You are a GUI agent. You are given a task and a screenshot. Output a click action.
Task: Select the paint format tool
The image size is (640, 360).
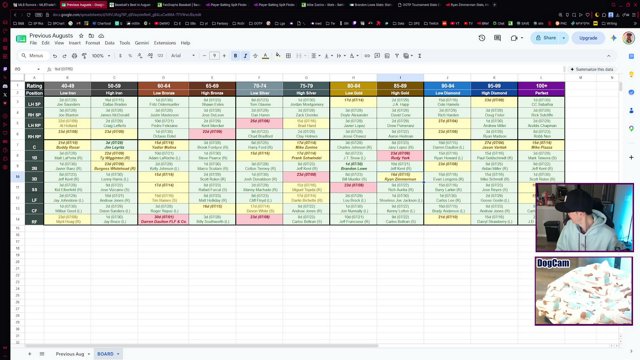click(x=84, y=56)
